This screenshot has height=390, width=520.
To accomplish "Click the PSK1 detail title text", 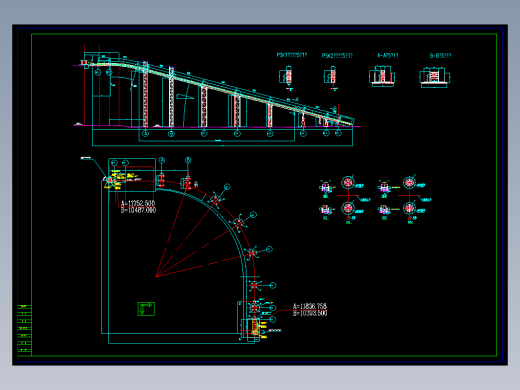I will coord(292,55).
